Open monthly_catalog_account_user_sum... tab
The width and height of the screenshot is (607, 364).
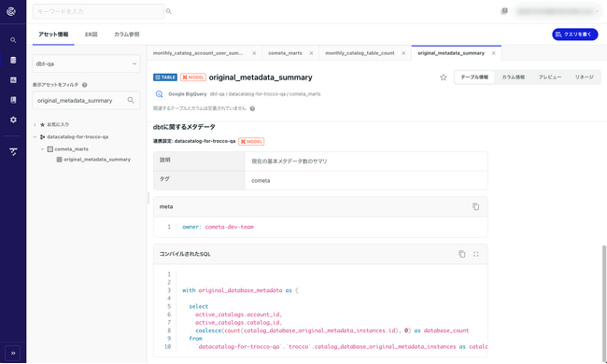198,53
